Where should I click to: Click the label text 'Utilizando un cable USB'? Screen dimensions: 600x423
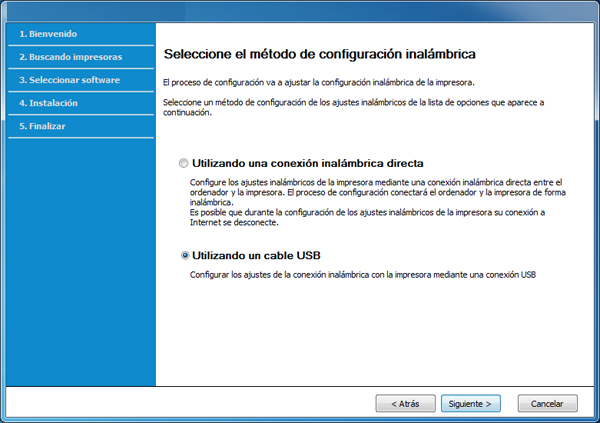click(x=256, y=255)
